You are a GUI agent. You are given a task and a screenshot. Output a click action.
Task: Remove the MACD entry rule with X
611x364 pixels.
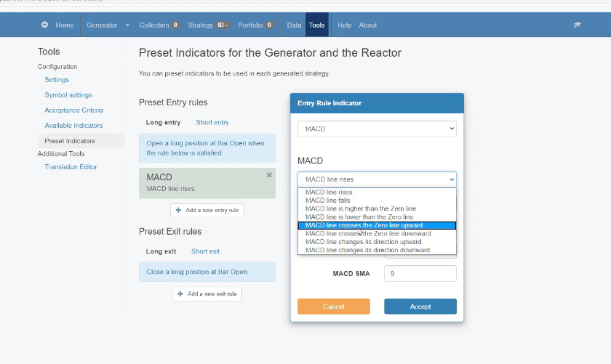(269, 175)
